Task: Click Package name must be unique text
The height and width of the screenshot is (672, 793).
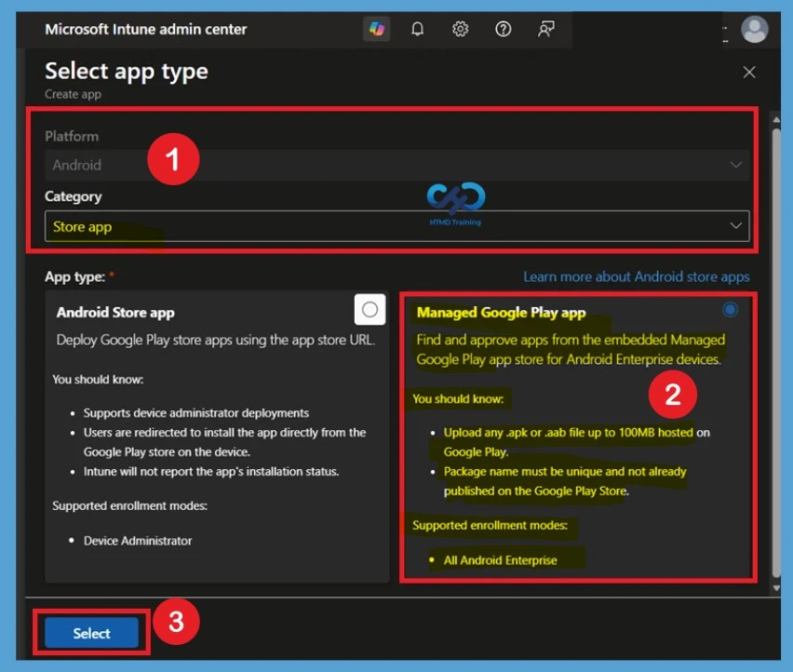Action: (x=565, y=481)
